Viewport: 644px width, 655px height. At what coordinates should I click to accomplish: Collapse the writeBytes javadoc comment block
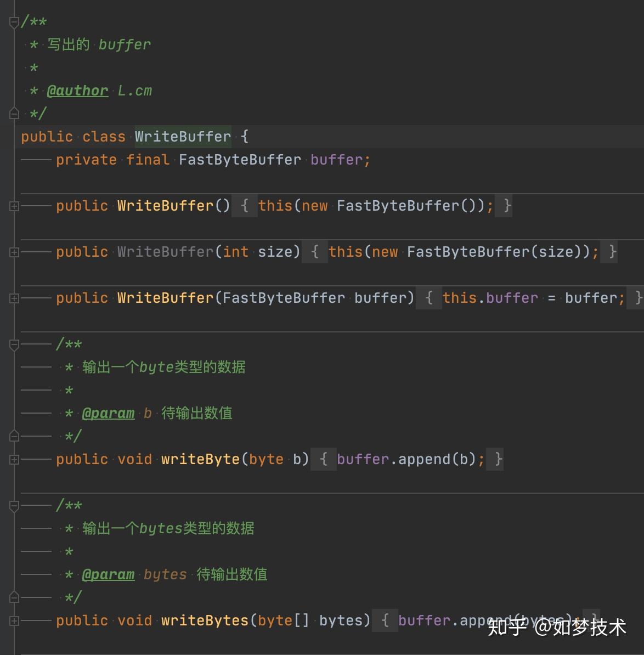(x=14, y=506)
